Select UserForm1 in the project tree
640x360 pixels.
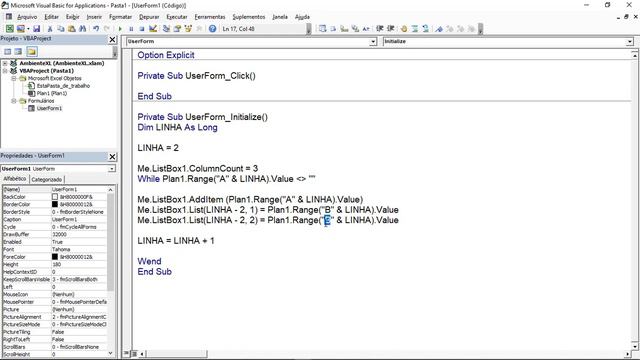[x=49, y=108]
